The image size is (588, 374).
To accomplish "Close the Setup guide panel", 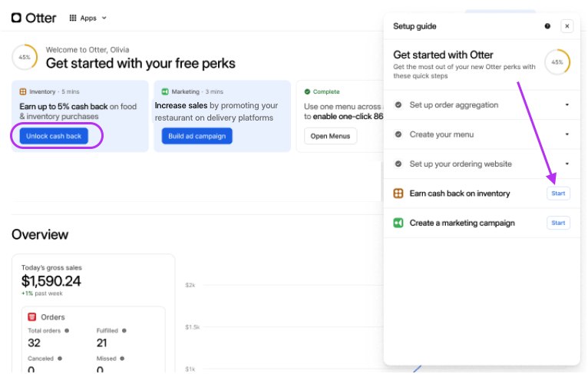I will 567,26.
